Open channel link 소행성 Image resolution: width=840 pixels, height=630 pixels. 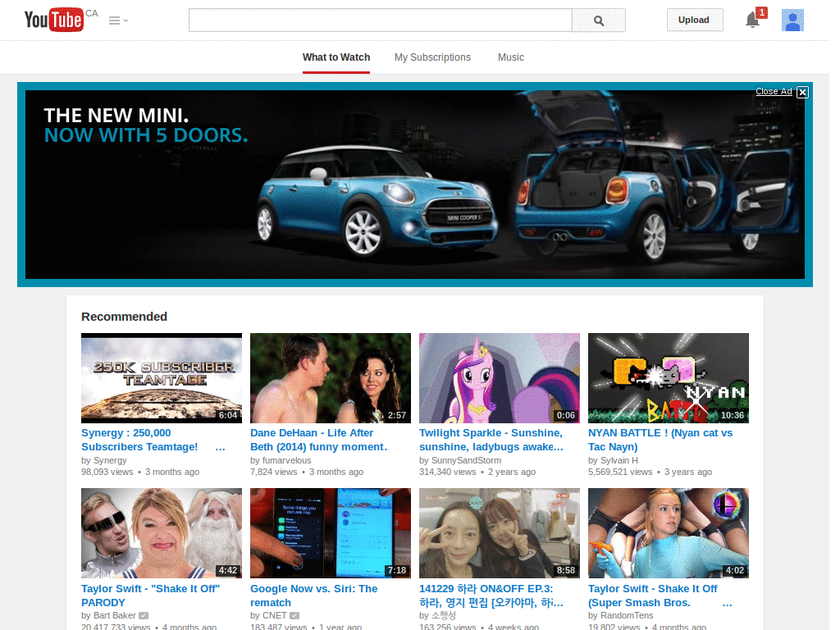(443, 615)
